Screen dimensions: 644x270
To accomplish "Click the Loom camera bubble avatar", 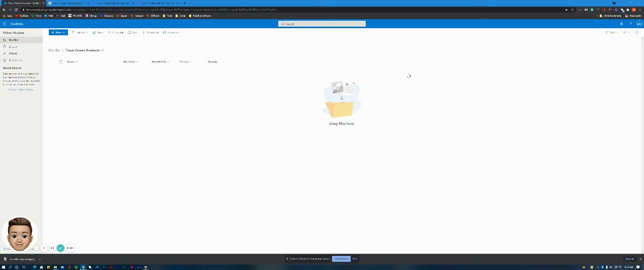I will tap(19, 234).
